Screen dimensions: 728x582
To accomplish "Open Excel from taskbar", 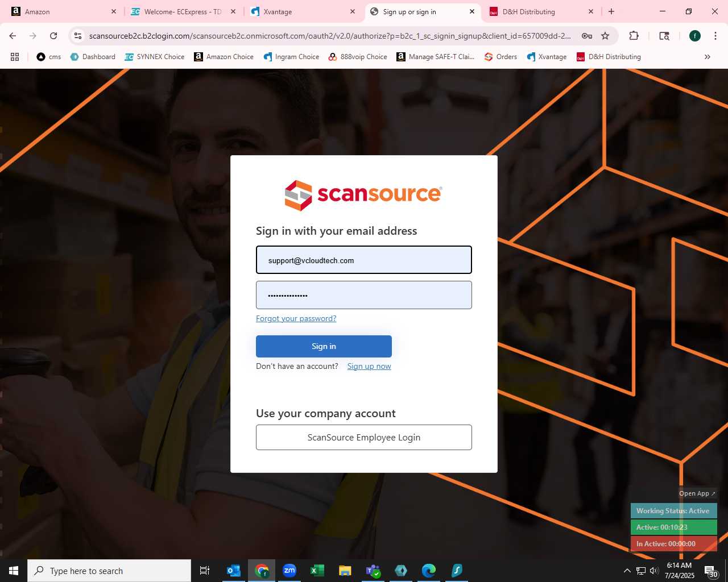I will (x=317, y=571).
